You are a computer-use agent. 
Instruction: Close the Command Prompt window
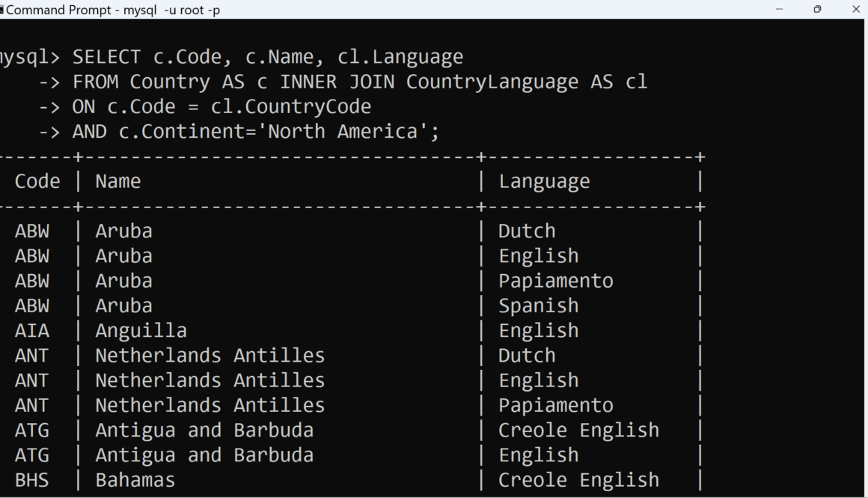coord(856,10)
